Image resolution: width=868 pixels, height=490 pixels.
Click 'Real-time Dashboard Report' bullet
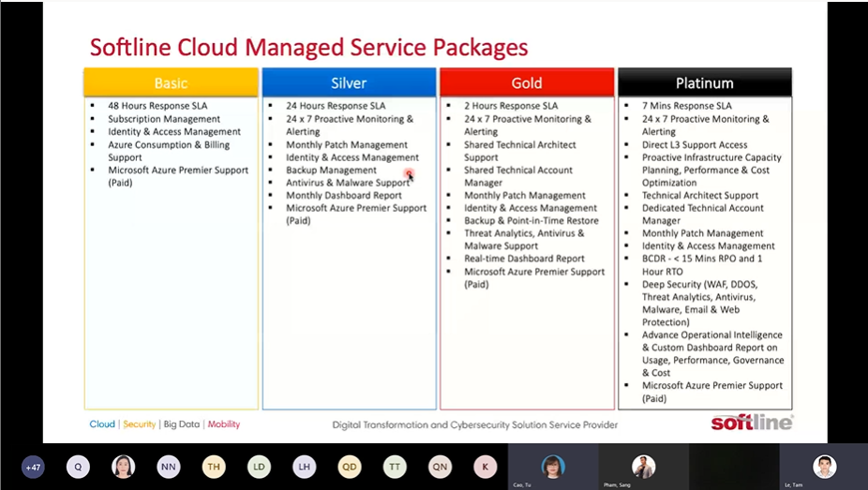pos(524,259)
